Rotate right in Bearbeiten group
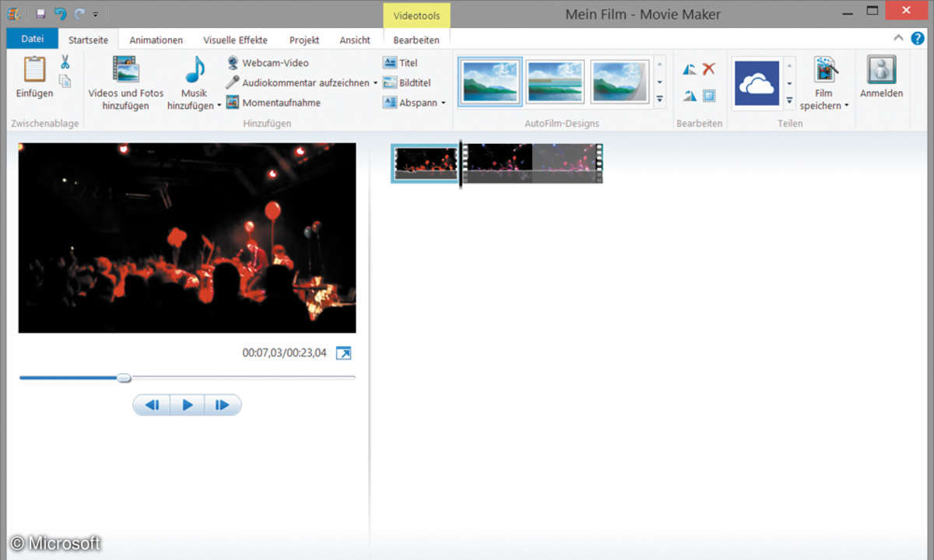This screenshot has height=560, width=934. 690,96
